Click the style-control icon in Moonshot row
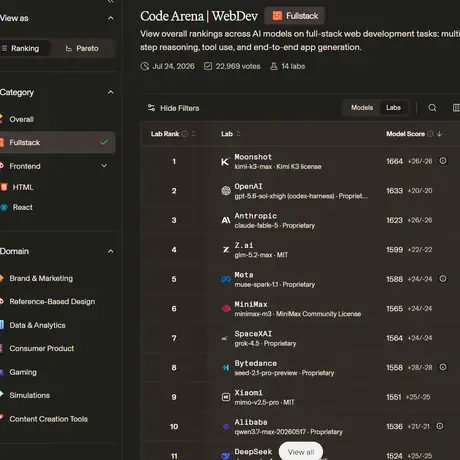The image size is (460, 460). click(443, 161)
